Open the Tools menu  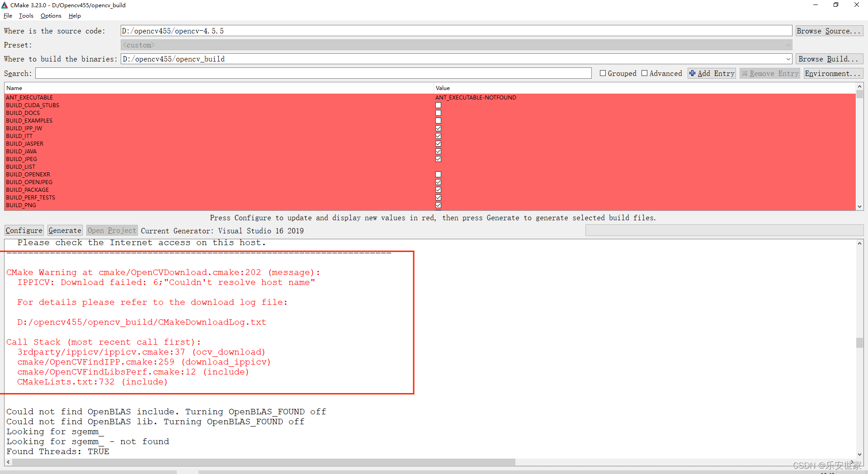point(26,16)
